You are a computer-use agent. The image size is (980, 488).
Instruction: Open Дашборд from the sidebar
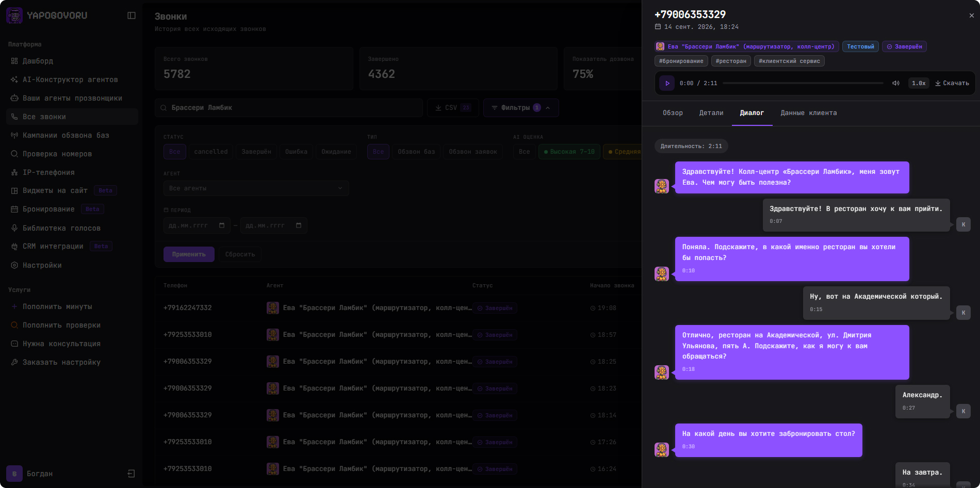click(72, 61)
